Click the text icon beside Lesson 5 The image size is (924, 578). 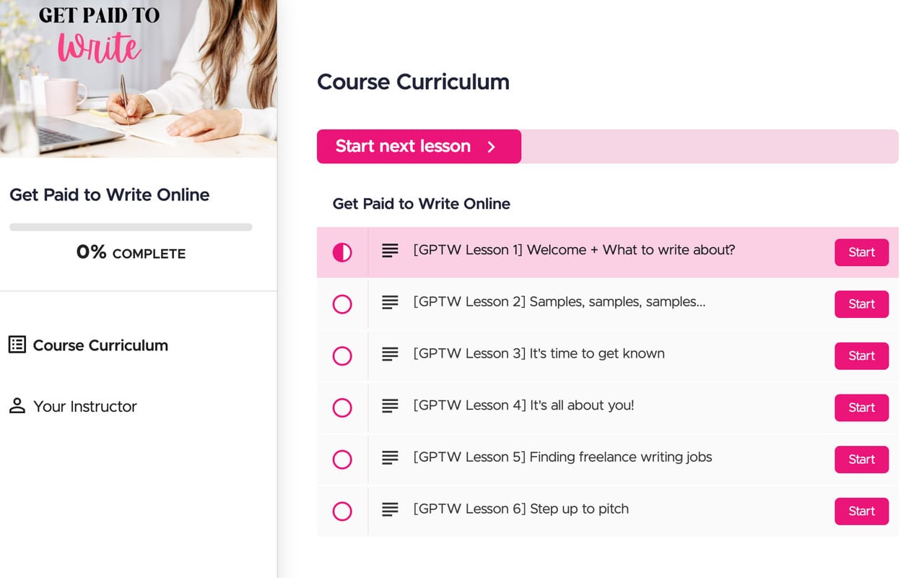pyautogui.click(x=390, y=459)
